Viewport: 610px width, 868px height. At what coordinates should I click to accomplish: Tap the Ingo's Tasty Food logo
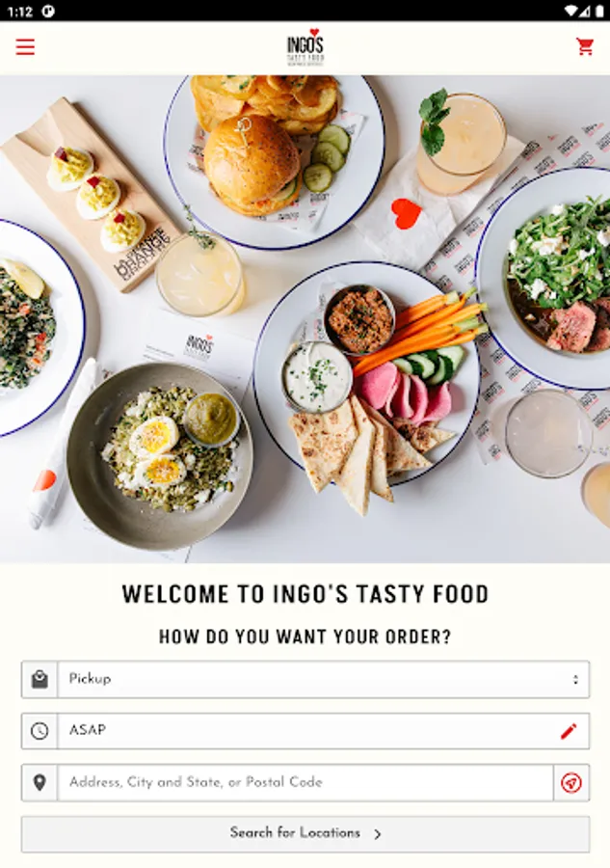click(305, 47)
